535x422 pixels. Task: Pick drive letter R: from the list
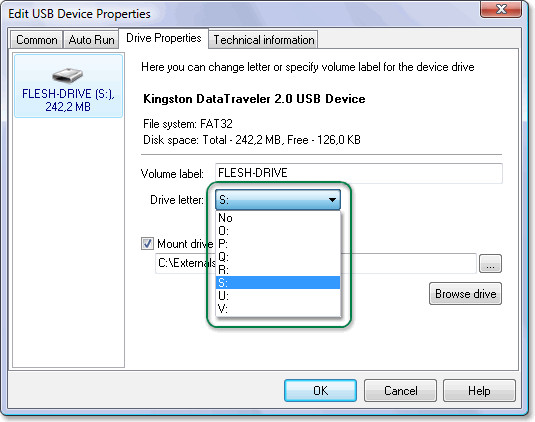point(278,270)
